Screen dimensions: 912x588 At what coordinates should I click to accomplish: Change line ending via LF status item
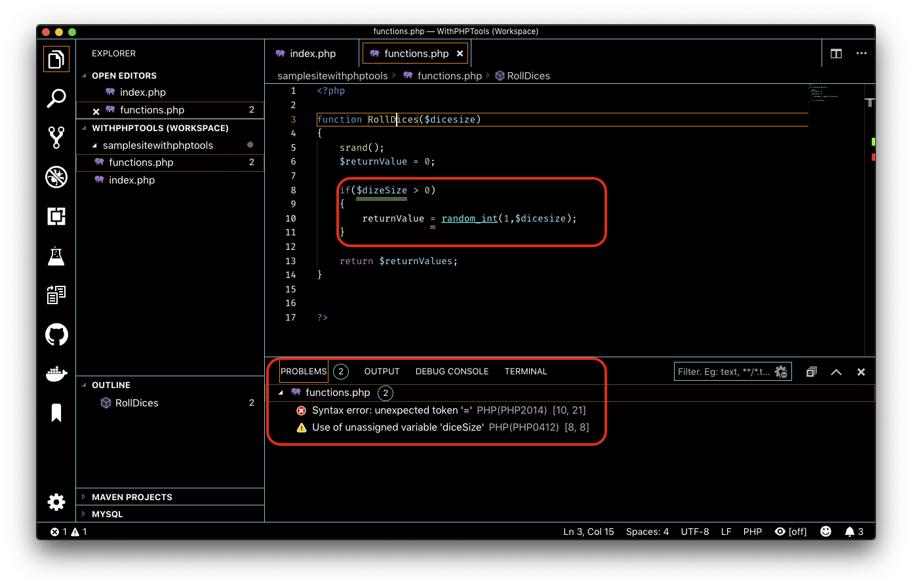(x=726, y=532)
